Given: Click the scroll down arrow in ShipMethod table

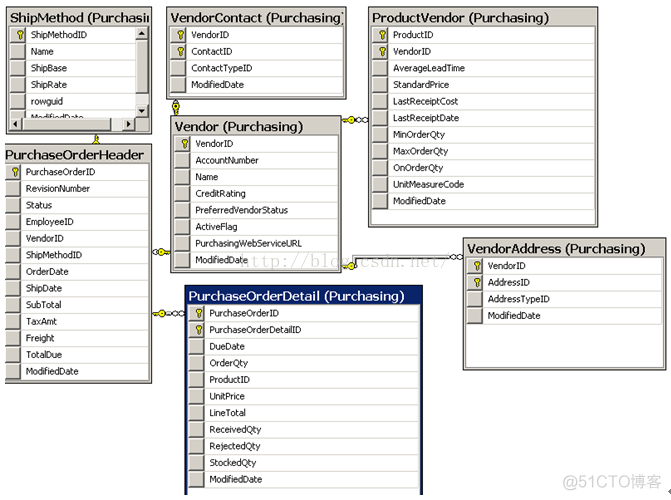Looking at the screenshot, I should point(142,110).
